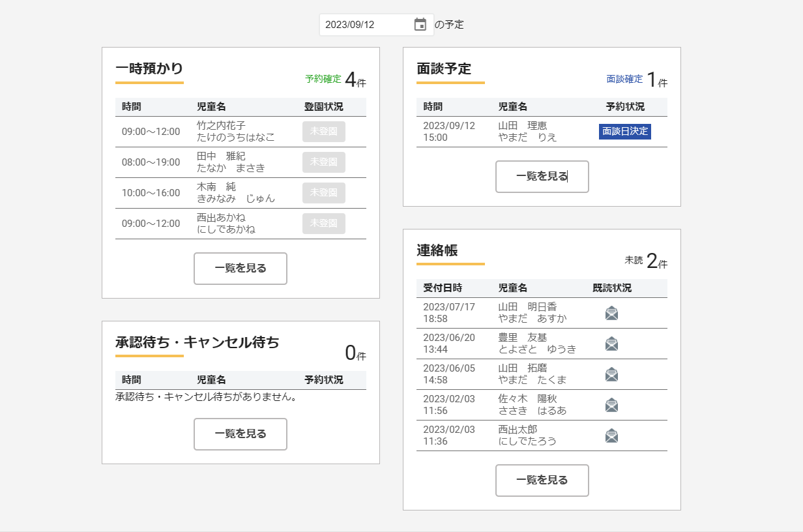Click the 予約確定 count label
The width and height of the screenshot is (803, 532).
[323, 79]
